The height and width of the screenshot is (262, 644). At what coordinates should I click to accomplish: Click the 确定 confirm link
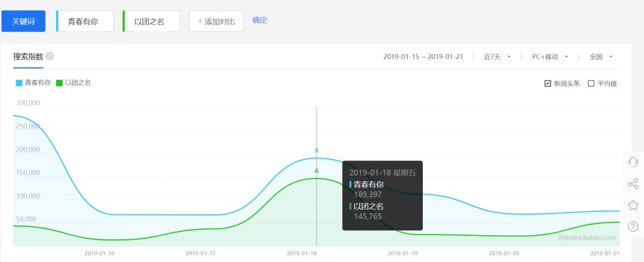click(260, 20)
